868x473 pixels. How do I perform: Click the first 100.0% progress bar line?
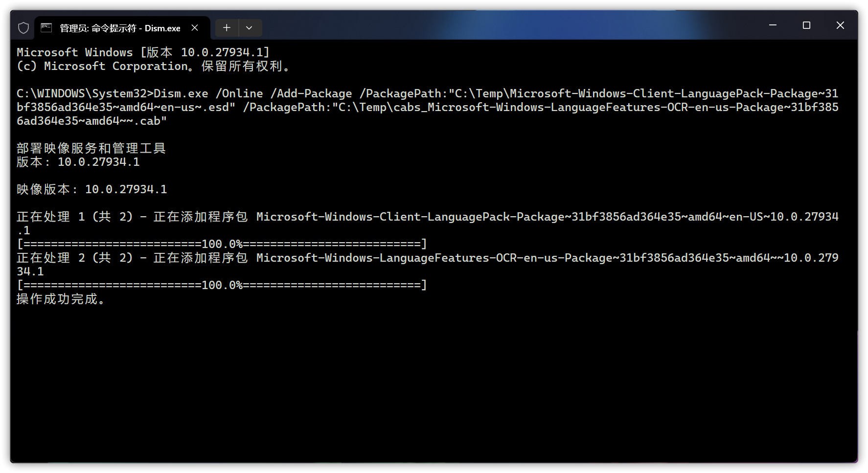coord(221,243)
